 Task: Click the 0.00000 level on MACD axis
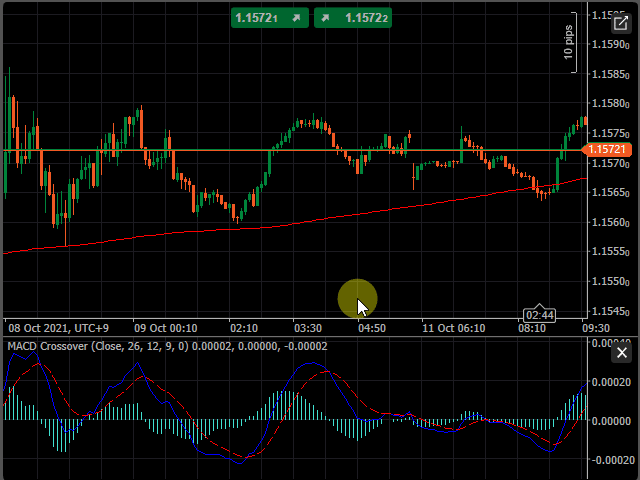click(611, 421)
